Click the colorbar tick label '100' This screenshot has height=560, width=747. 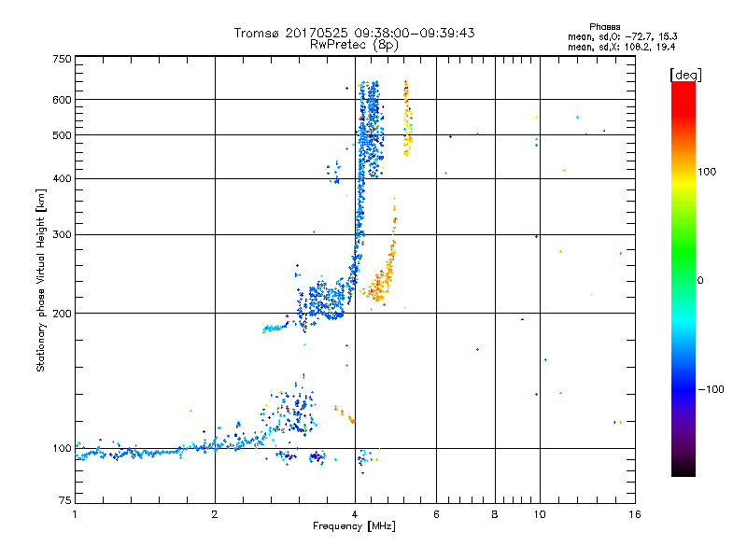click(707, 172)
